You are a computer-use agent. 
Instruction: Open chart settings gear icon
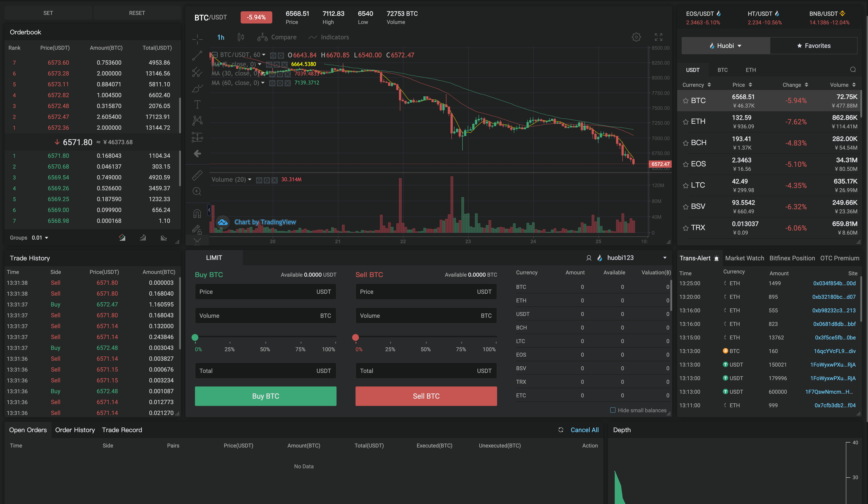click(x=636, y=37)
